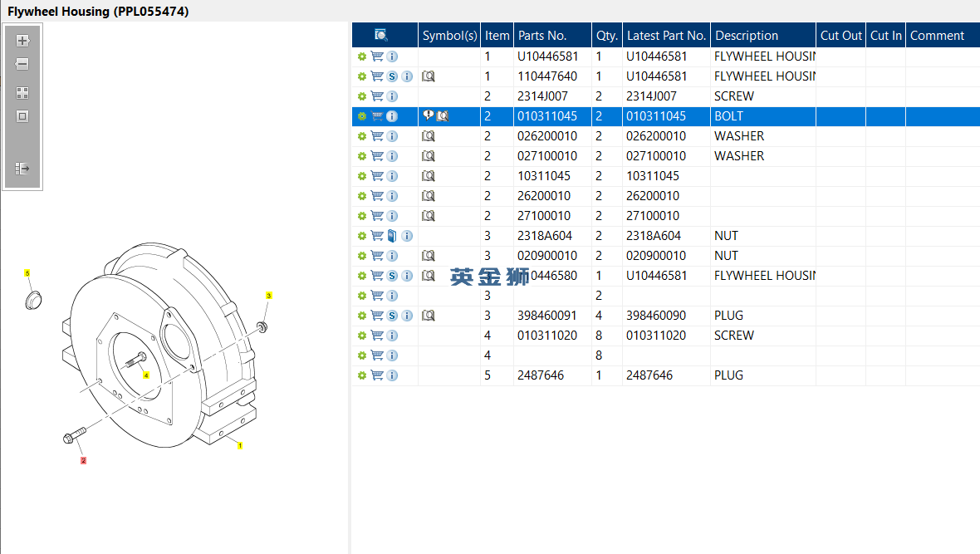Image resolution: width=980 pixels, height=554 pixels.
Task: Add part 2314J007 to the cart
Action: click(x=377, y=96)
